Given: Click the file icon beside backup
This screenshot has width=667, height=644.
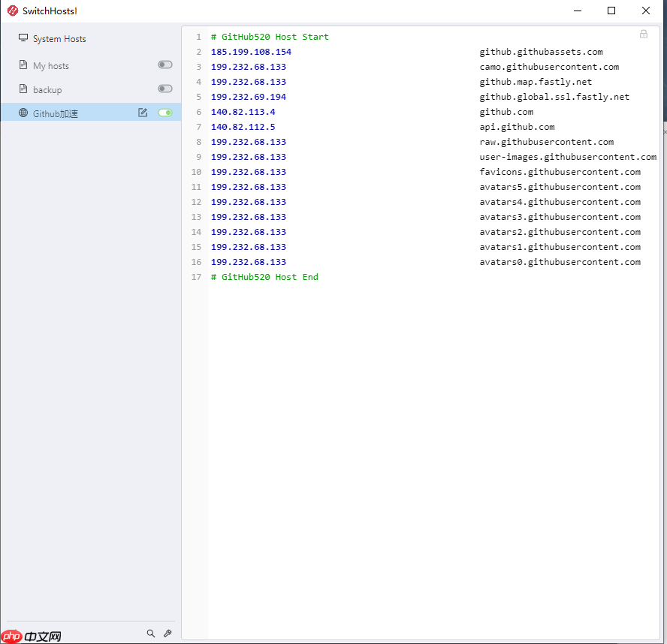Looking at the screenshot, I should [23, 89].
